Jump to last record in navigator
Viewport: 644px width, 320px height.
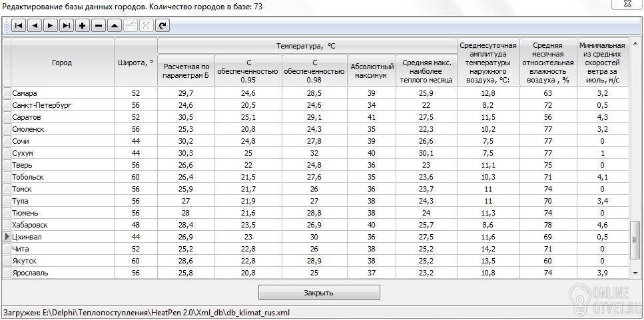coord(67,26)
